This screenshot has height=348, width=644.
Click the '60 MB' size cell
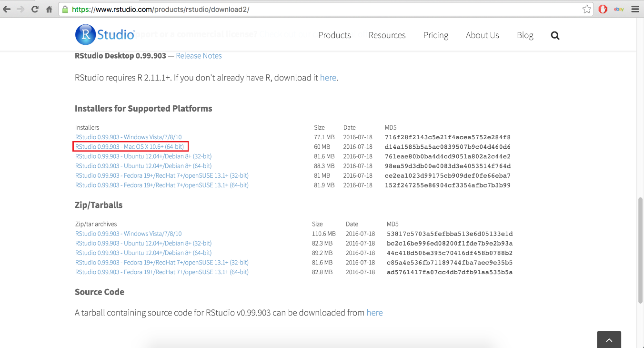322,147
